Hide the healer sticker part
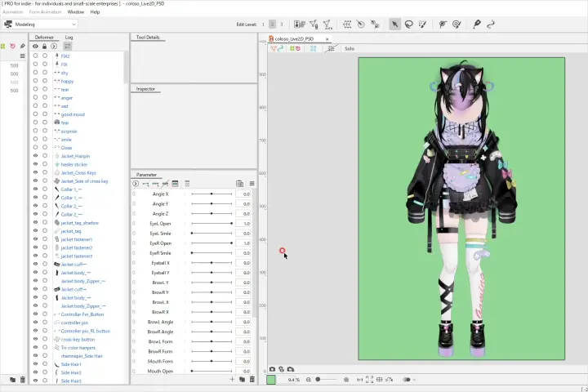The height and width of the screenshot is (392, 588). (35, 164)
